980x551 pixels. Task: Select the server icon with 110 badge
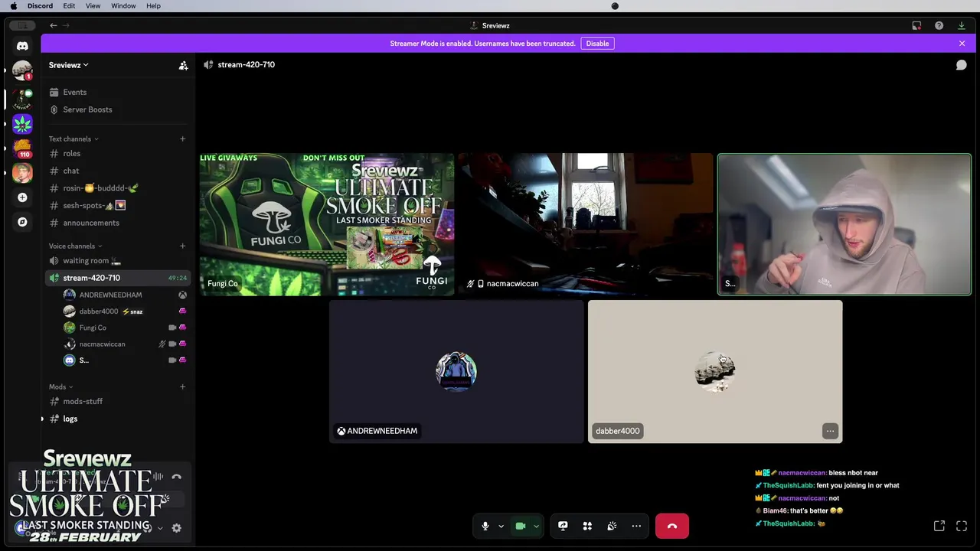click(22, 148)
